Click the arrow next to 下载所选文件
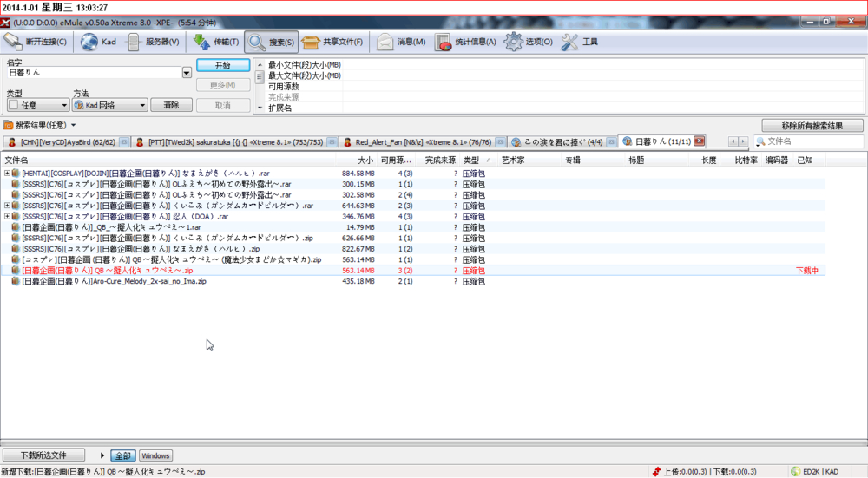The height and width of the screenshot is (478, 868). (x=102, y=455)
